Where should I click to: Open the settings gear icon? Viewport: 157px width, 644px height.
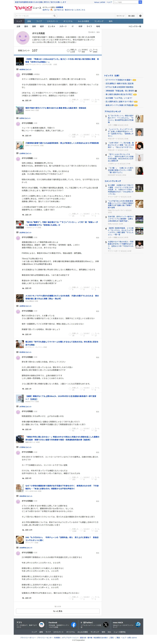140,16
